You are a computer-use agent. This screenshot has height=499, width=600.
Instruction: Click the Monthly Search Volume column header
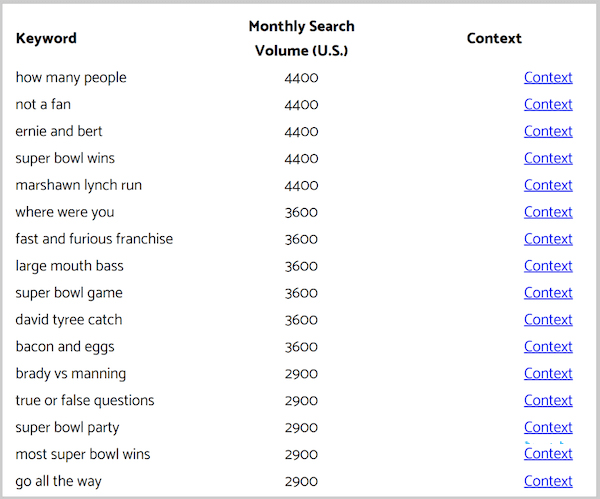[302, 38]
